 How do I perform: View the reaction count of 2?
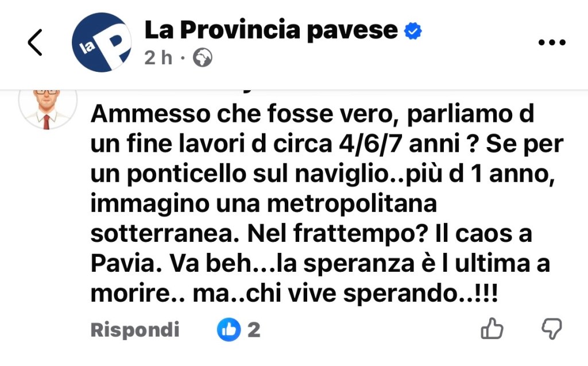tap(254, 330)
